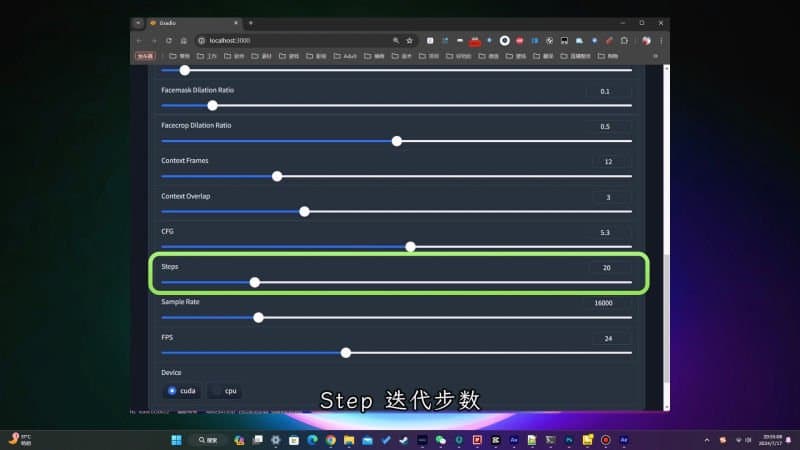Open the tab search dropdown arrow
Screen dimensions: 800x450
pyautogui.click(x=139, y=22)
